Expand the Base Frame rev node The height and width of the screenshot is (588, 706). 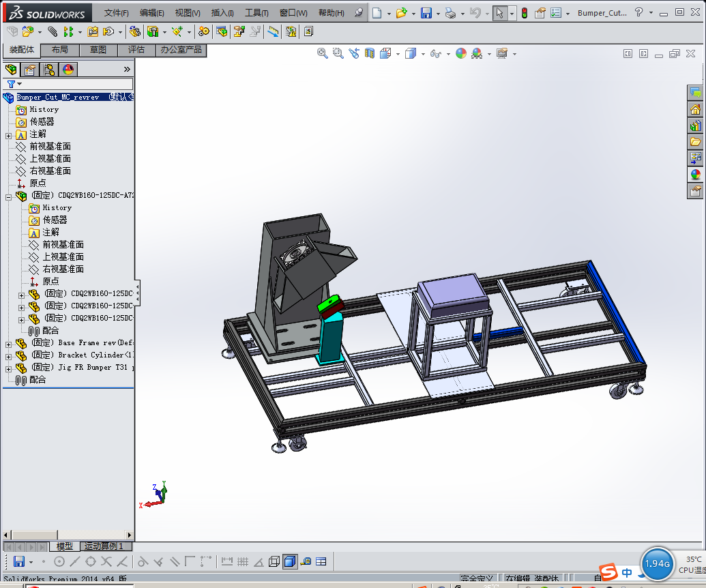pos(9,344)
